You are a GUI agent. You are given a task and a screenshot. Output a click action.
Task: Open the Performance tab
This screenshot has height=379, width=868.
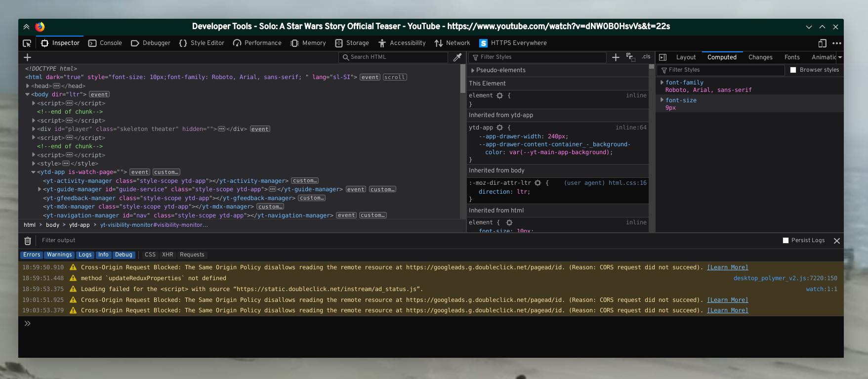coord(257,43)
